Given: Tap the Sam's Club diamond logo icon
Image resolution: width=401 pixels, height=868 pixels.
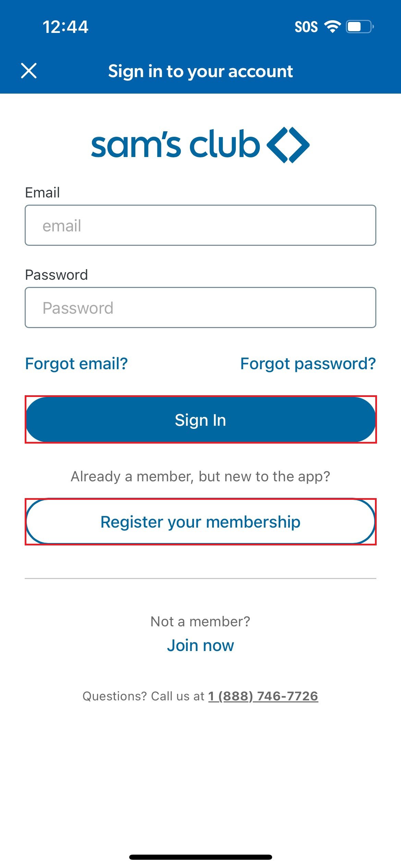Looking at the screenshot, I should (x=288, y=145).
